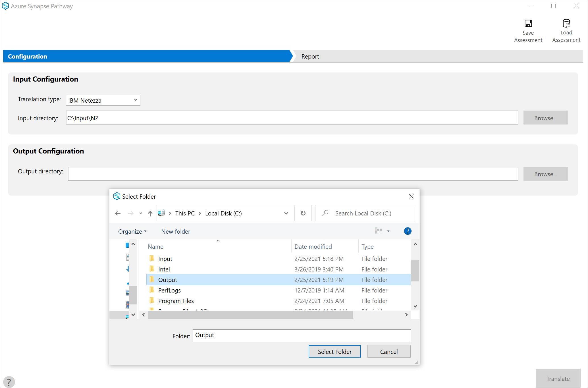Viewport: 588px width, 388px height.
Task: Expand the folder navigation history dropdown
Action: pyautogui.click(x=140, y=213)
